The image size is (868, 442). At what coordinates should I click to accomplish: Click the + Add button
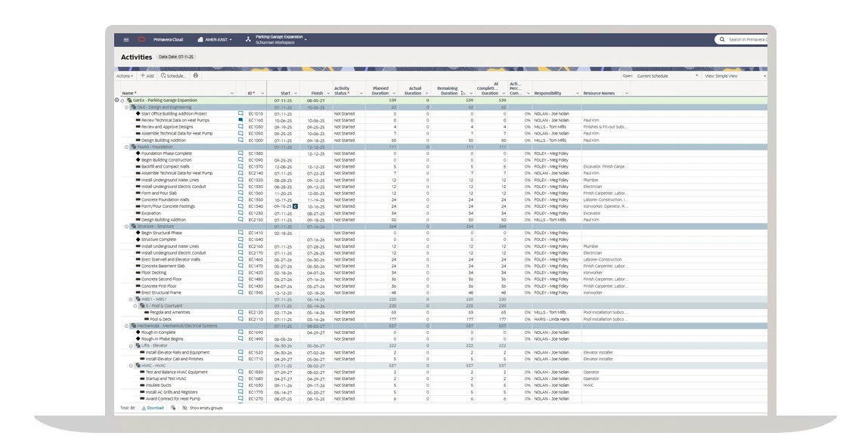[x=147, y=76]
